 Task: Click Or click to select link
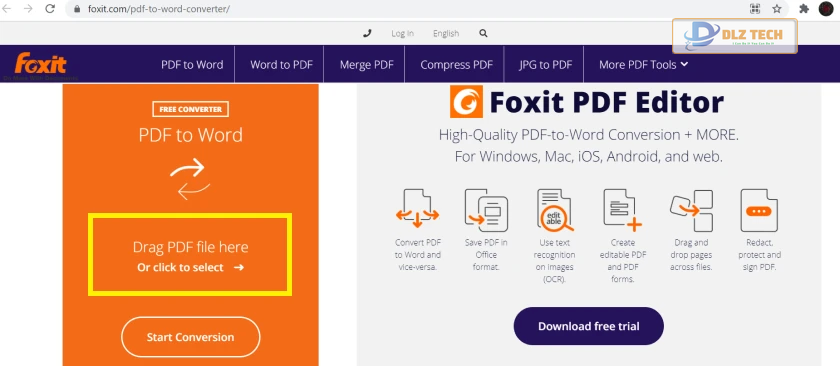190,267
